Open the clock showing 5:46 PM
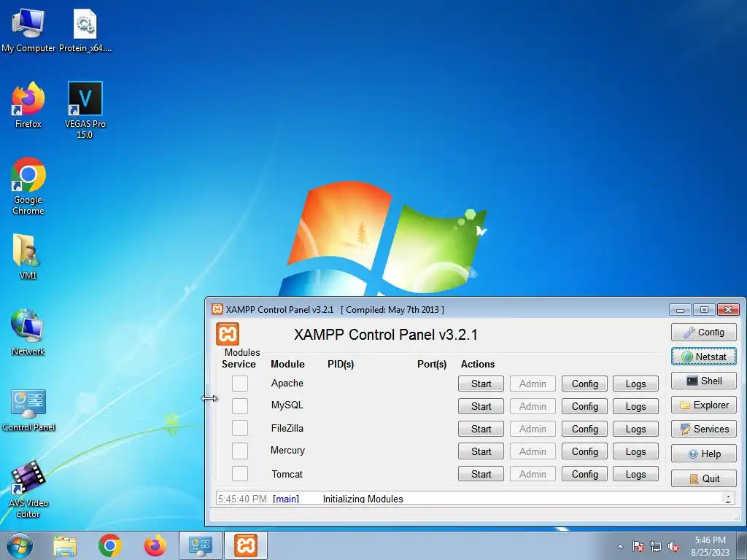This screenshot has width=747, height=560. pyautogui.click(x=710, y=546)
